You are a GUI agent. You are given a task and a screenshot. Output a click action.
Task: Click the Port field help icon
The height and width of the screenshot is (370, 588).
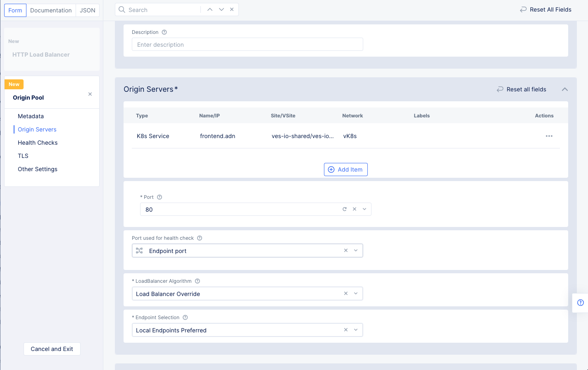point(159,197)
